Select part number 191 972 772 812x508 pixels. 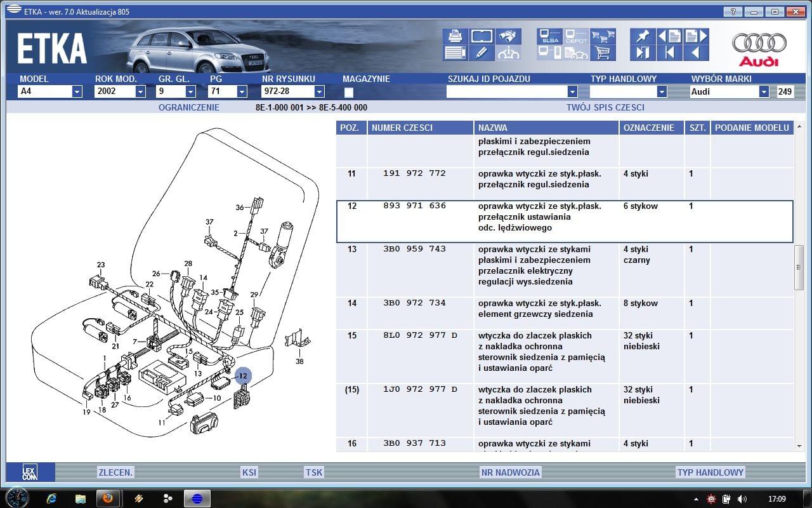pyautogui.click(x=414, y=173)
